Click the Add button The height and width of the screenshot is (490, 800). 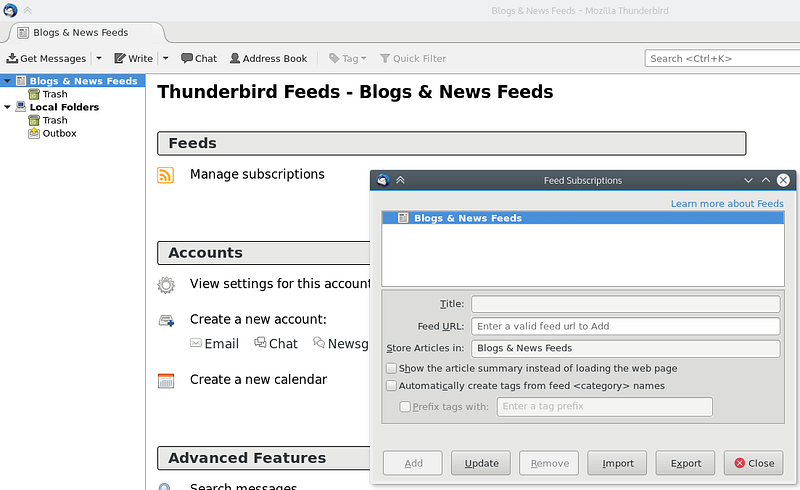413,463
